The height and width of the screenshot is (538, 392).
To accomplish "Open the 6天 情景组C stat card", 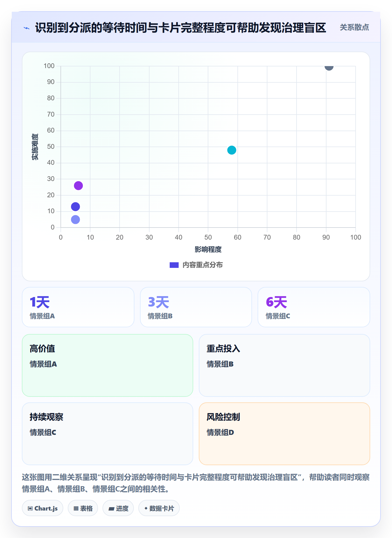I will tap(314, 307).
